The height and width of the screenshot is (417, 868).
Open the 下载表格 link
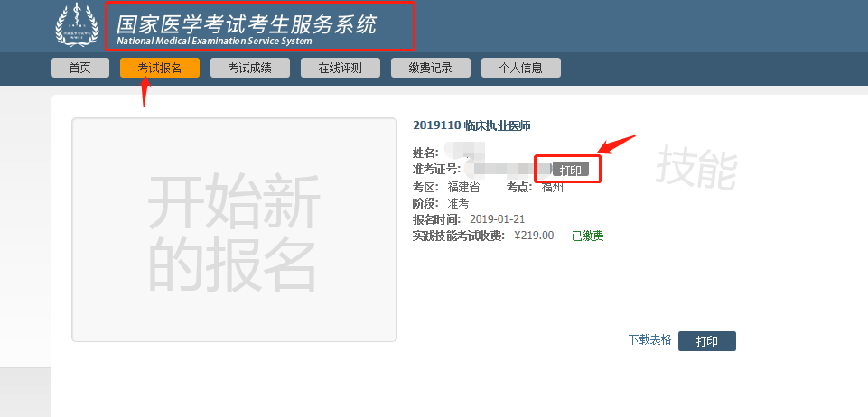pos(649,340)
